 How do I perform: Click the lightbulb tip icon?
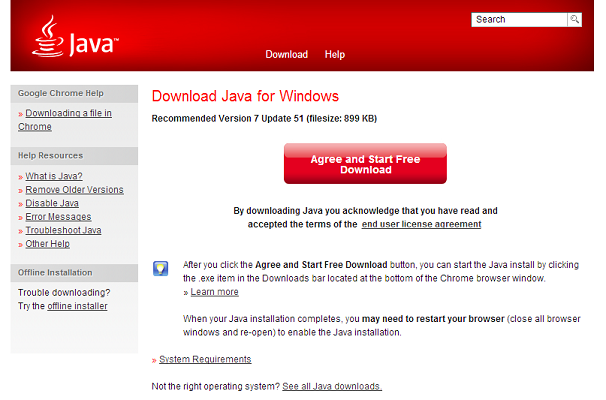[x=160, y=268]
